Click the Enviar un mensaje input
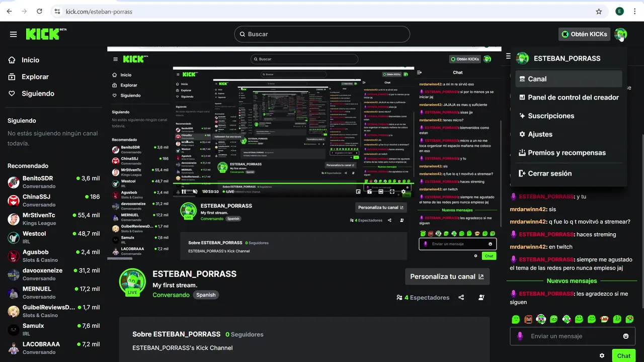 573,336
